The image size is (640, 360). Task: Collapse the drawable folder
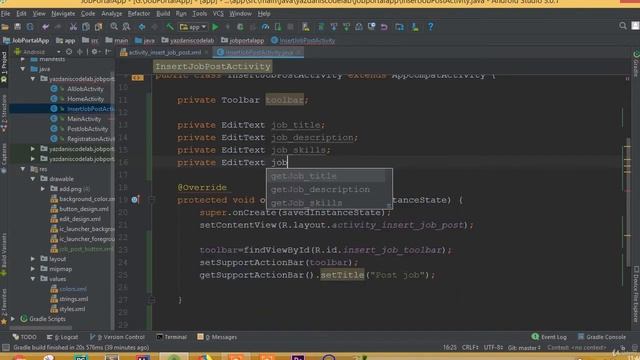click(x=33, y=179)
